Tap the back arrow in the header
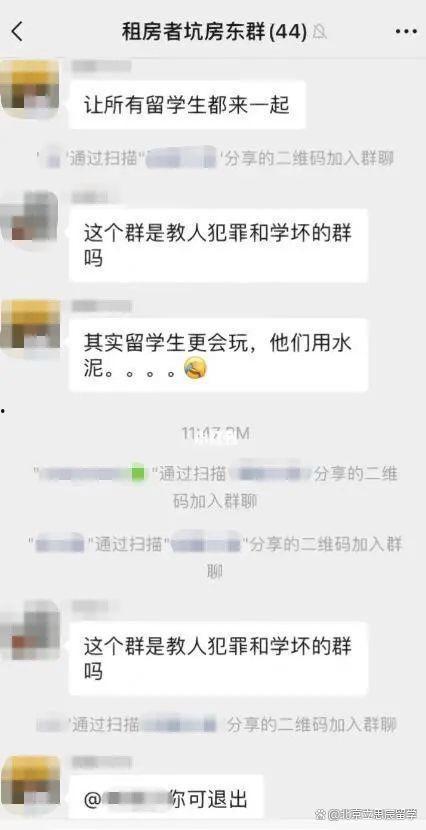 (17, 32)
